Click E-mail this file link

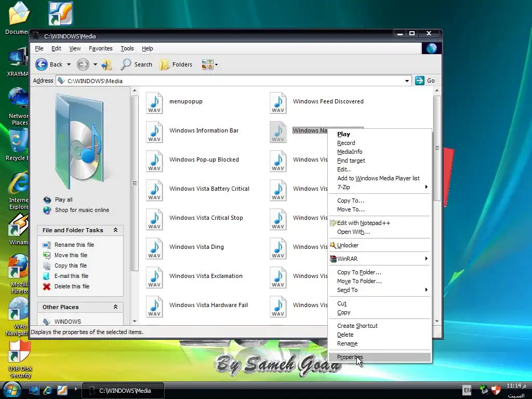point(71,276)
